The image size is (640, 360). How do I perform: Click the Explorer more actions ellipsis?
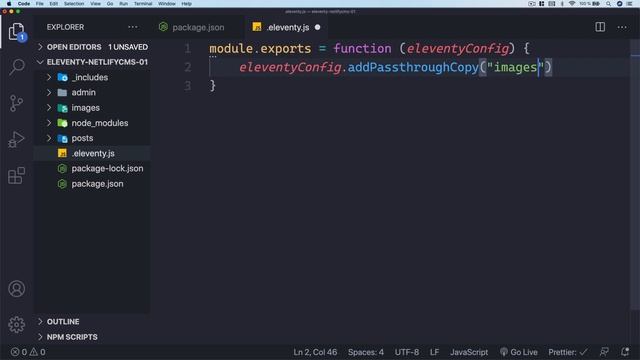pyautogui.click(x=133, y=27)
